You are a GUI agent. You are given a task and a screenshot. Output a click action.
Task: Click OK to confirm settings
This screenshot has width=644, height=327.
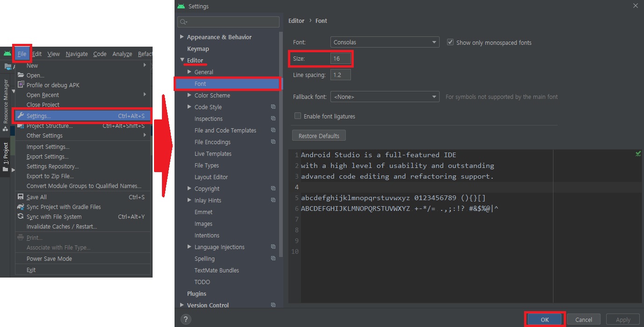(x=545, y=320)
